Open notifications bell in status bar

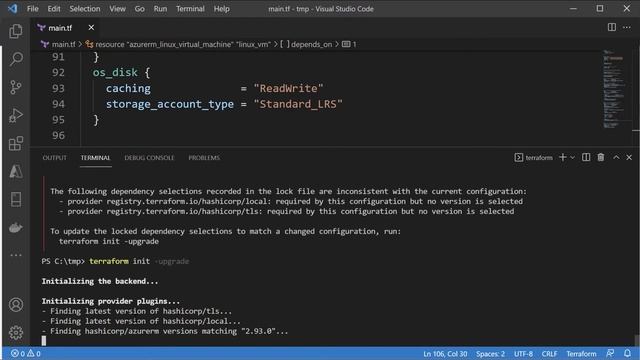(x=627, y=353)
